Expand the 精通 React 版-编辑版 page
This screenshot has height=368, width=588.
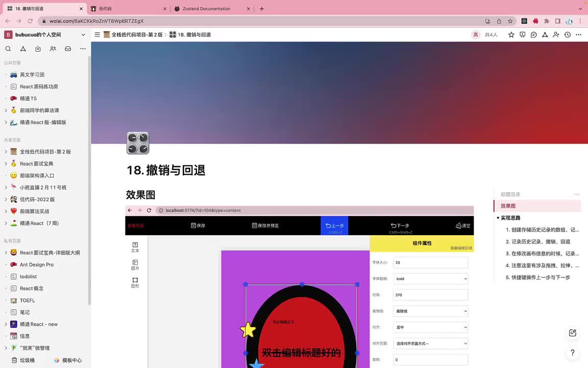point(6,123)
